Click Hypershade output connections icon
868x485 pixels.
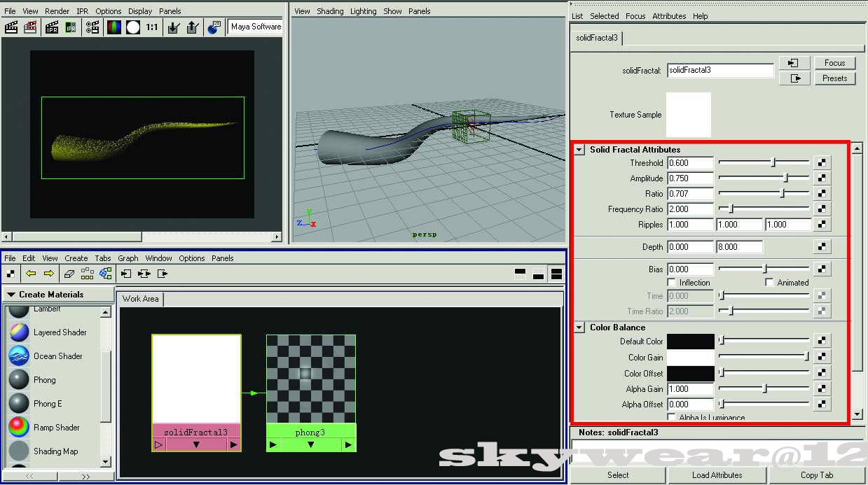coord(163,273)
